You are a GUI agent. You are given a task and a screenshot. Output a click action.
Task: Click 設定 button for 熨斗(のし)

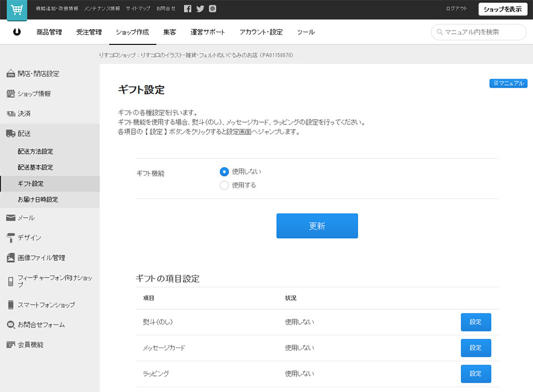click(x=476, y=322)
